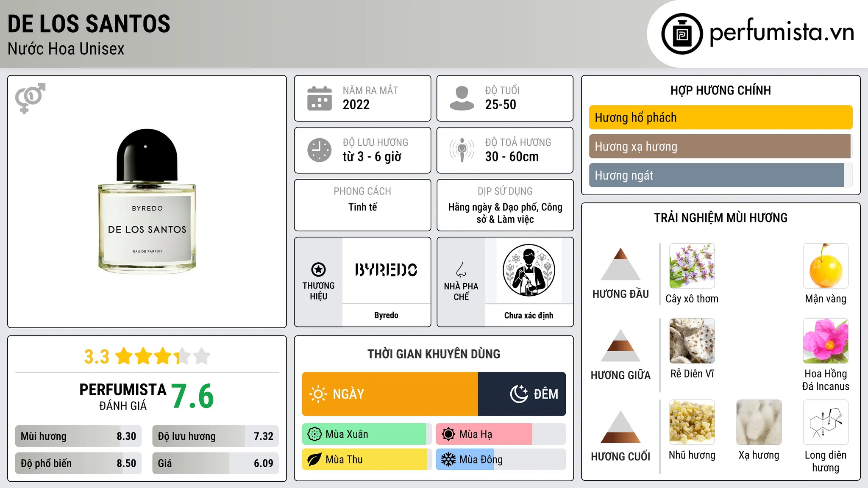Click the Mùi hương rating bar
The height and width of the screenshot is (488, 868).
click(x=78, y=436)
